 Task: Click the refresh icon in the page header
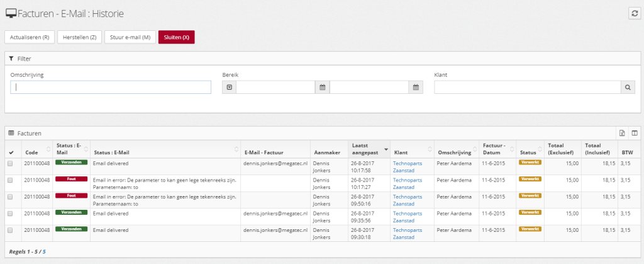[x=635, y=13]
